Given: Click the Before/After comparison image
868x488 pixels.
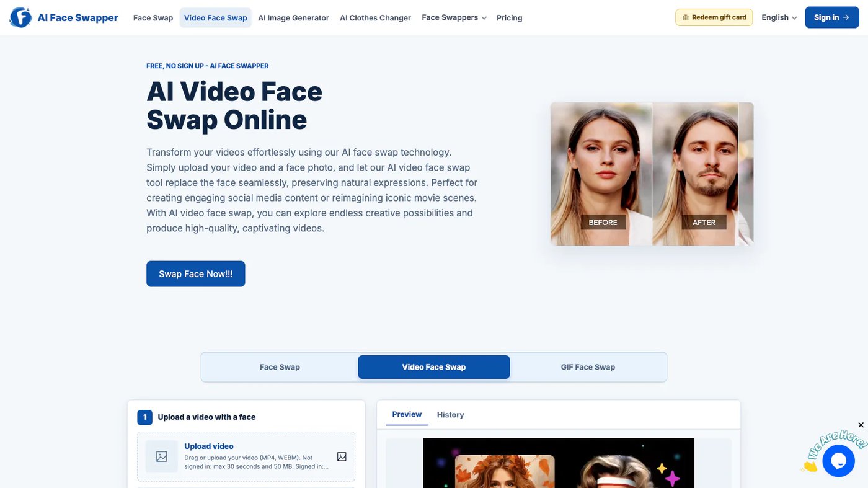Looking at the screenshot, I should pos(652,174).
